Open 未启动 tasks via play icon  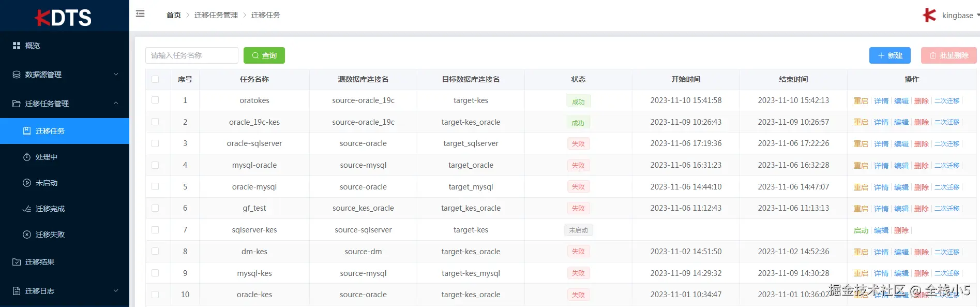click(x=27, y=183)
